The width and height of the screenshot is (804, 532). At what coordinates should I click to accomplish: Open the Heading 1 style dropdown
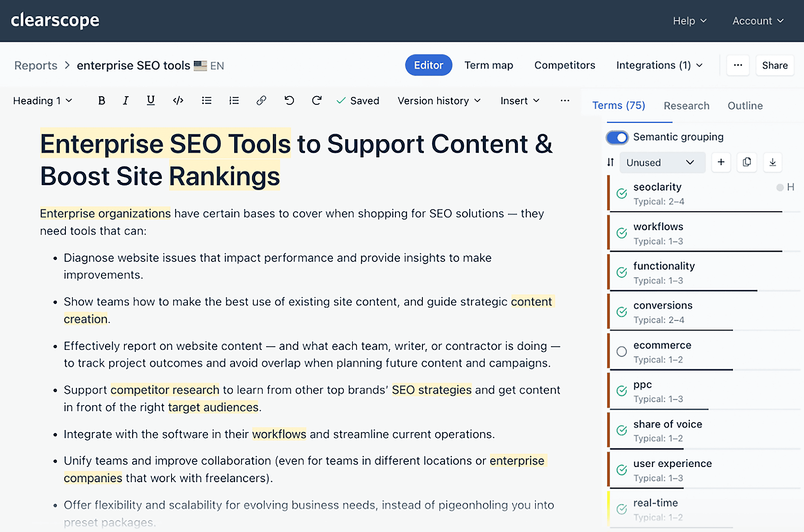[x=42, y=100]
